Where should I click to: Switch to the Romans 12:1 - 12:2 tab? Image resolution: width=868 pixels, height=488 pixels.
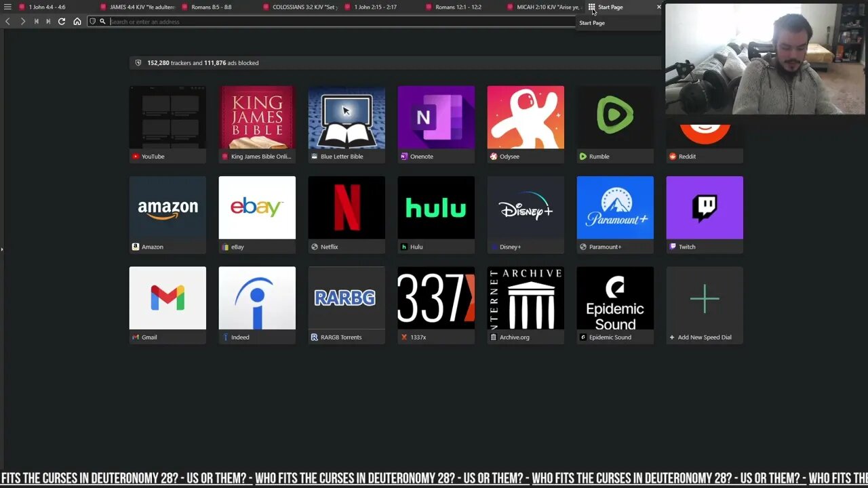click(458, 7)
